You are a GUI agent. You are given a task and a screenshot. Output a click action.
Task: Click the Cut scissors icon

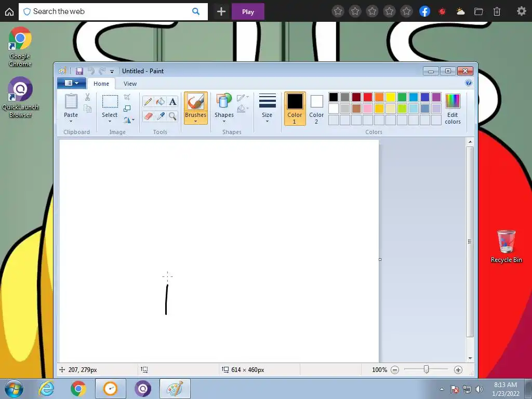pos(87,97)
